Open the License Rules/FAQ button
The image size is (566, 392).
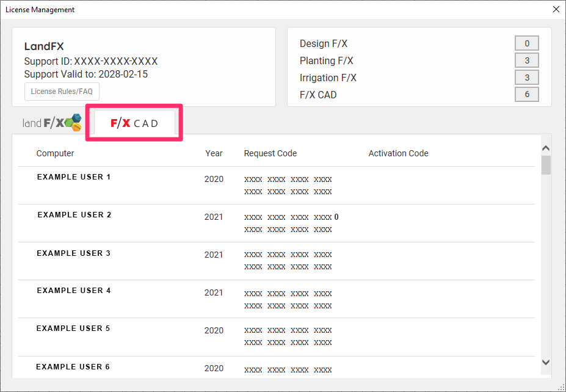pyautogui.click(x=62, y=92)
